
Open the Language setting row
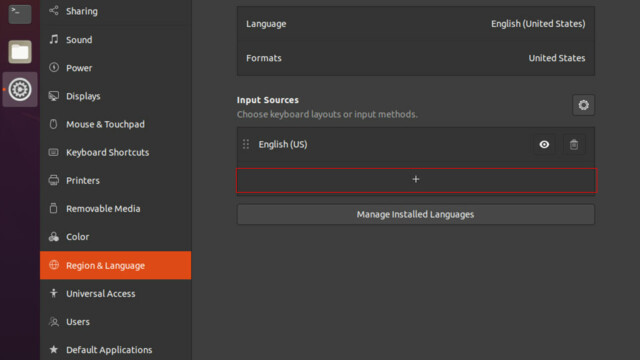pyautogui.click(x=416, y=24)
